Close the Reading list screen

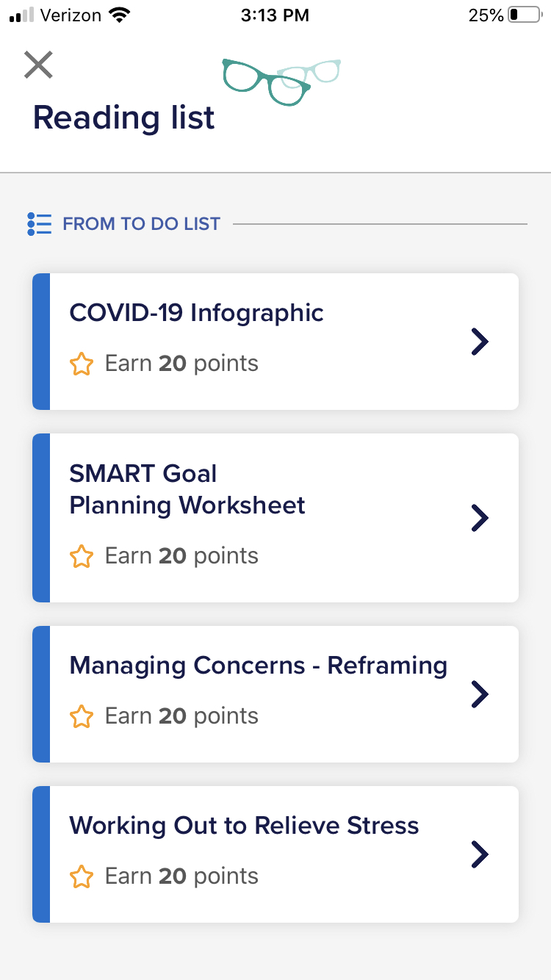point(38,65)
